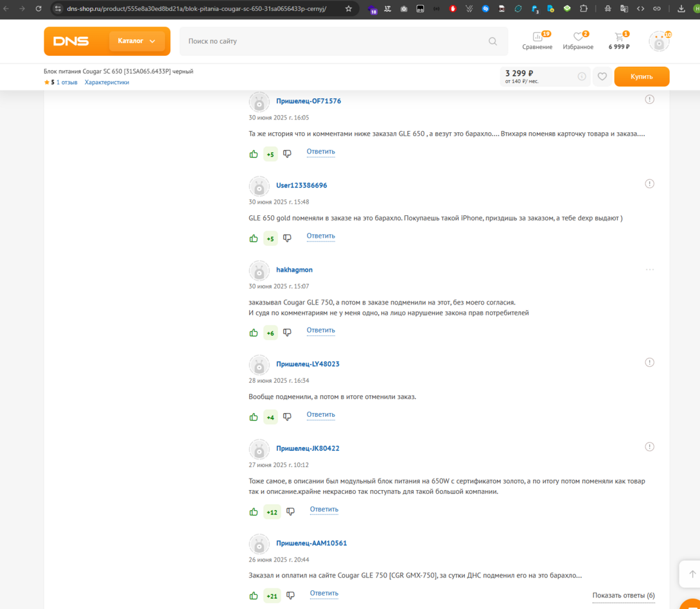Click the search magnifier icon
This screenshot has width=700, height=609.
tap(493, 41)
